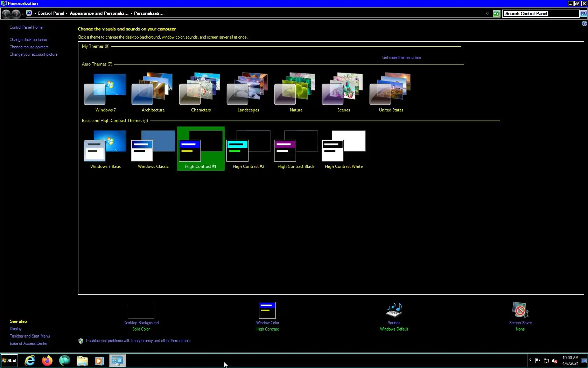The width and height of the screenshot is (588, 368).
Task: Click Change desktop icons link
Action: pos(28,40)
